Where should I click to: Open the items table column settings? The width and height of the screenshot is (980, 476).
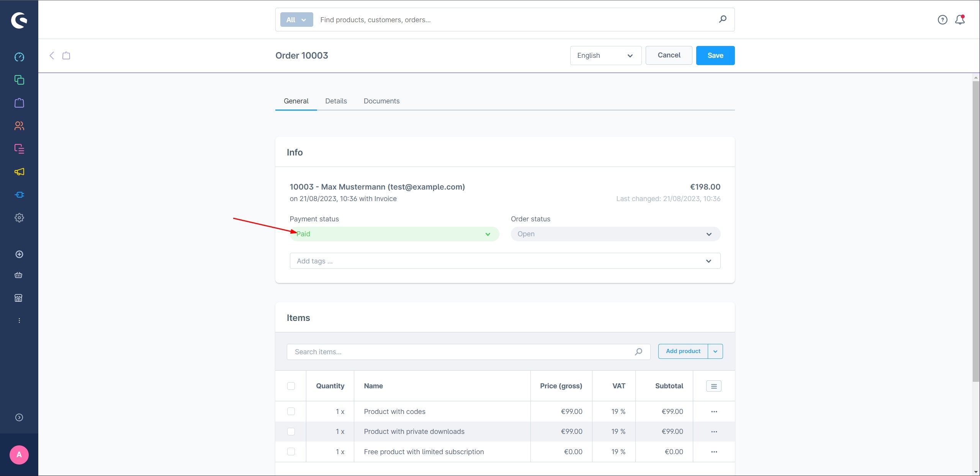714,386
